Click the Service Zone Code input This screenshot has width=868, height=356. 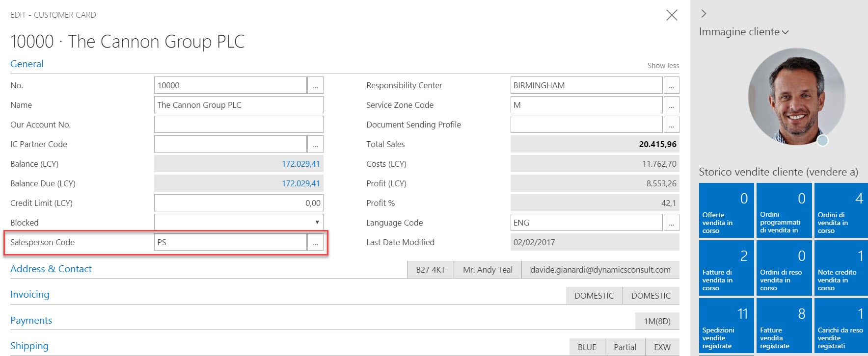(587, 105)
